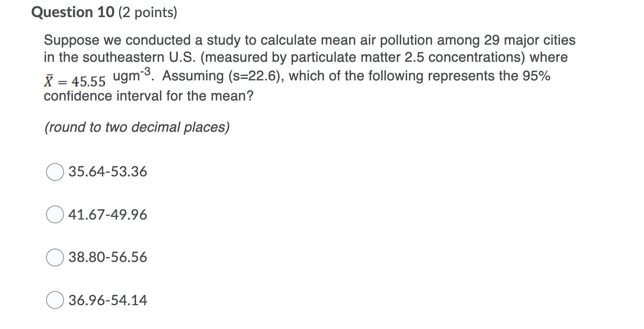Click the circle beside 35.64-53.36
The width and height of the screenshot is (644, 329).
point(55,172)
